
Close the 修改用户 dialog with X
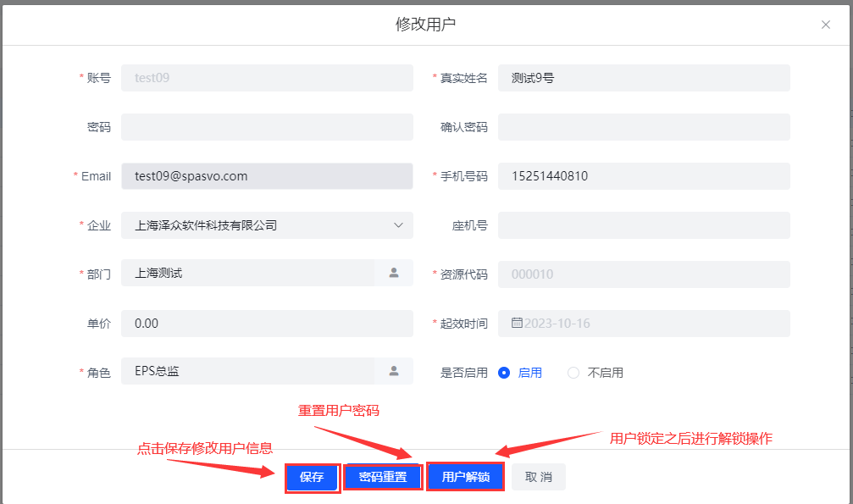pos(826,25)
